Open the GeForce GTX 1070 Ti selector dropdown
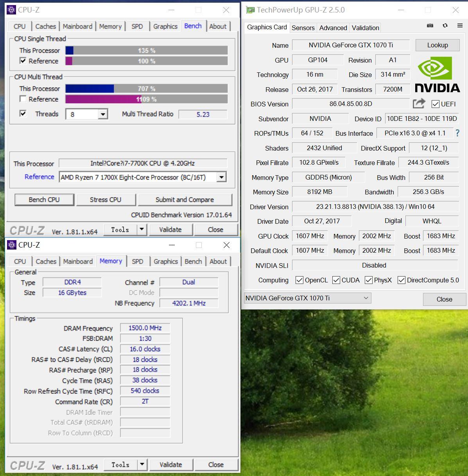Viewport: 468px width, 476px height. coord(307,298)
